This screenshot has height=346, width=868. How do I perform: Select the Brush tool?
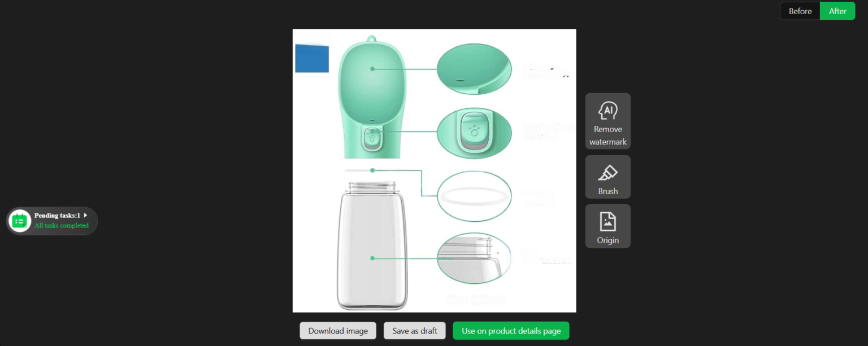pyautogui.click(x=607, y=177)
